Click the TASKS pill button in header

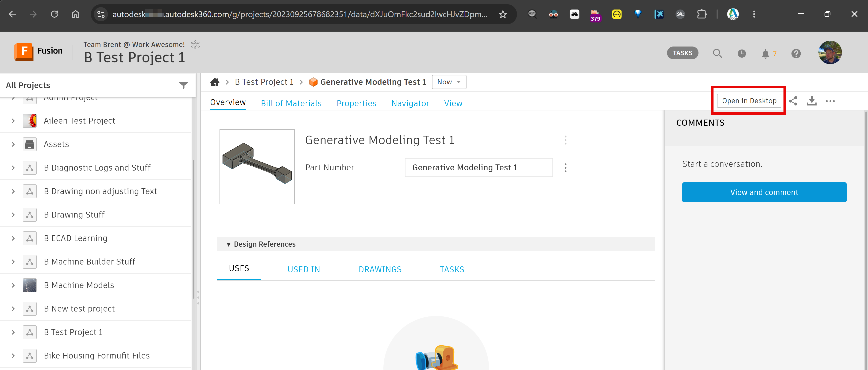pyautogui.click(x=682, y=53)
